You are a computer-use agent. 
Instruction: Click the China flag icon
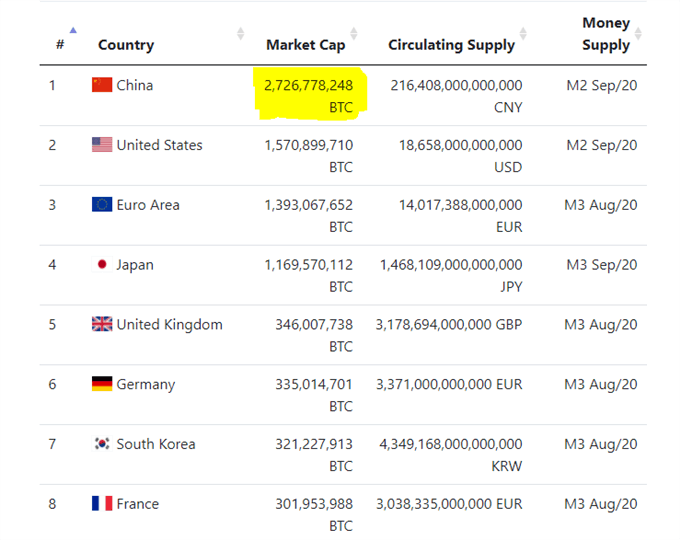[102, 85]
